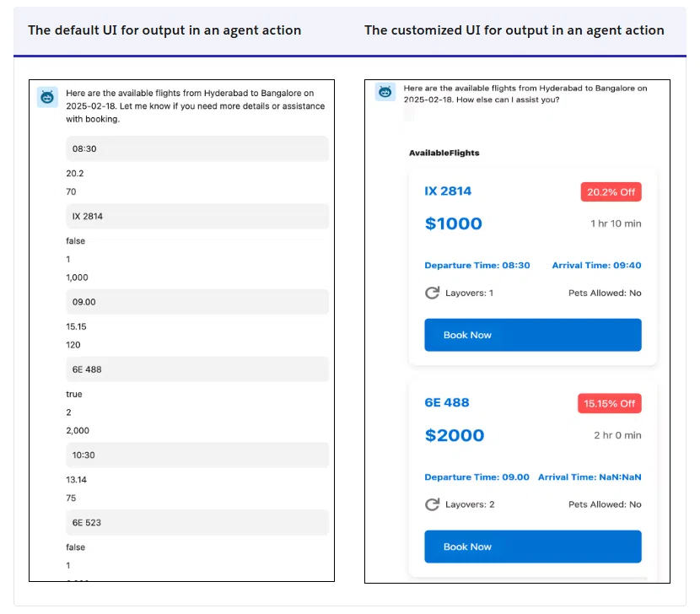Screen dimensions: 700x614
Task: Select the 6E 523 field in default output
Action: tap(197, 522)
